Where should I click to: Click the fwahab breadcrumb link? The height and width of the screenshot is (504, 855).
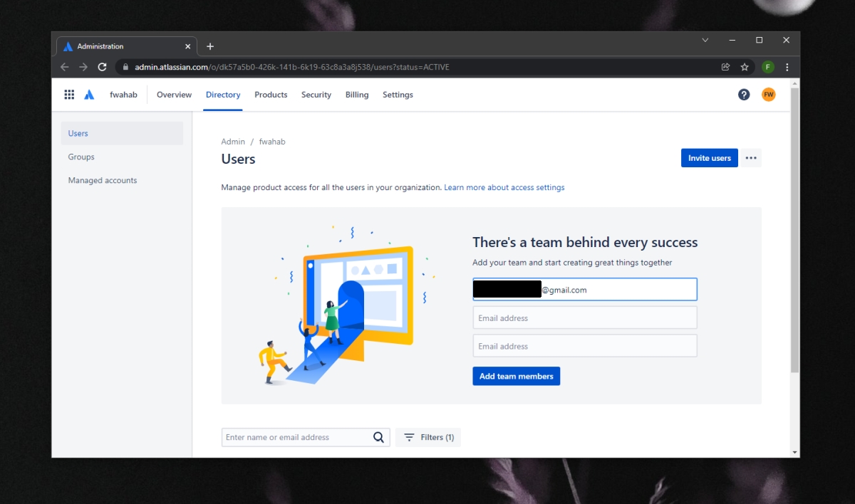click(272, 142)
